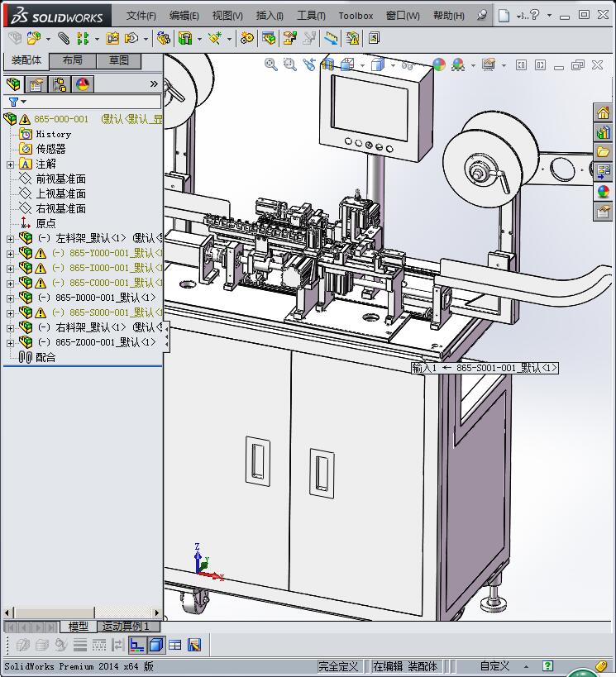Toggle the shaded cube display button
The image size is (616, 677).
point(155,645)
